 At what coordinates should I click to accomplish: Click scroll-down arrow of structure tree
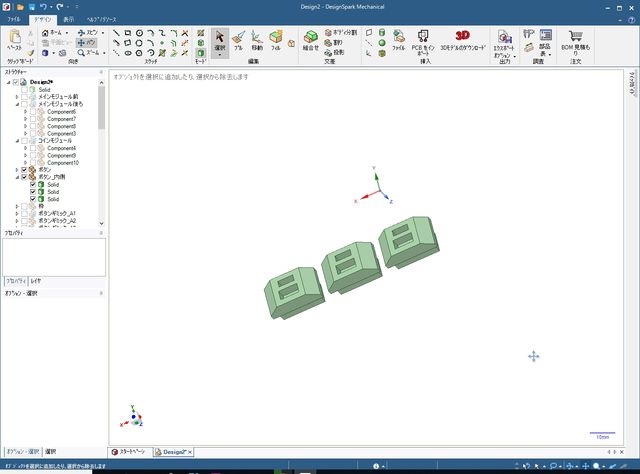[x=101, y=223]
